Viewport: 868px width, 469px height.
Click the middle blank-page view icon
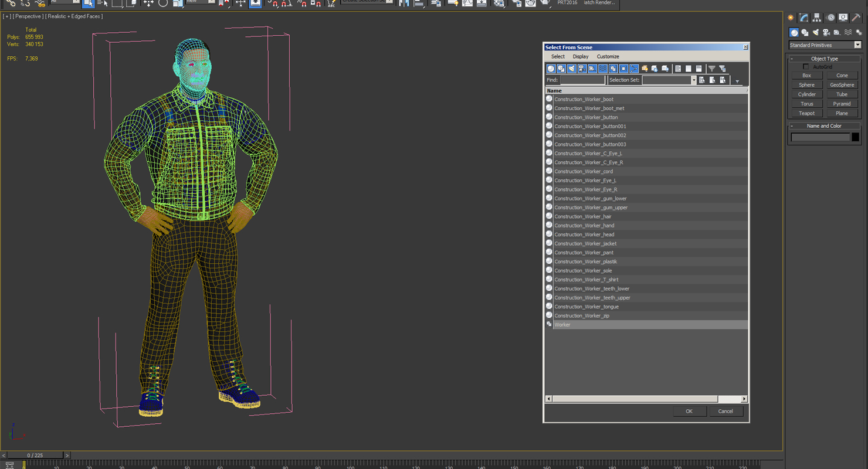pyautogui.click(x=689, y=69)
